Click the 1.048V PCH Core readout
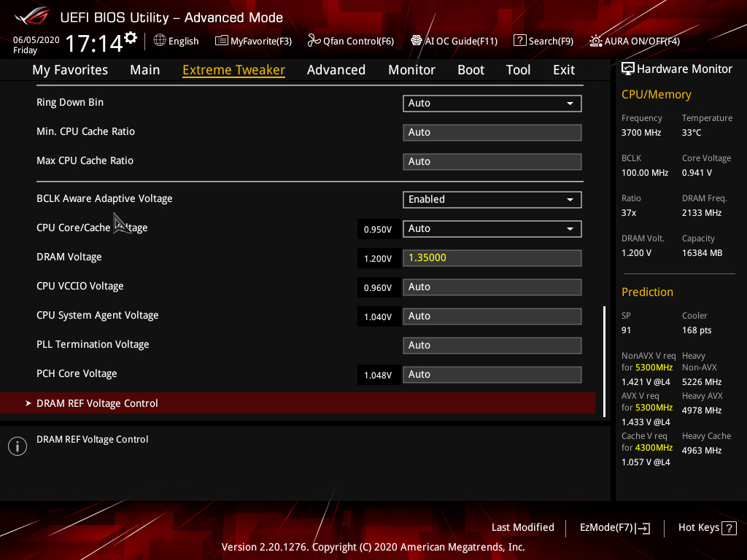Image resolution: width=747 pixels, height=560 pixels. 378,376
